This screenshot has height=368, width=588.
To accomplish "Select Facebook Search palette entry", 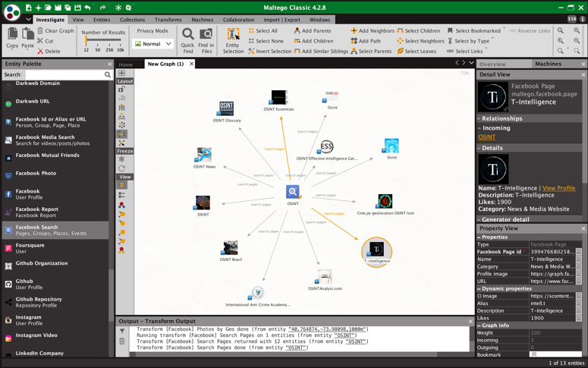I will coord(55,231).
